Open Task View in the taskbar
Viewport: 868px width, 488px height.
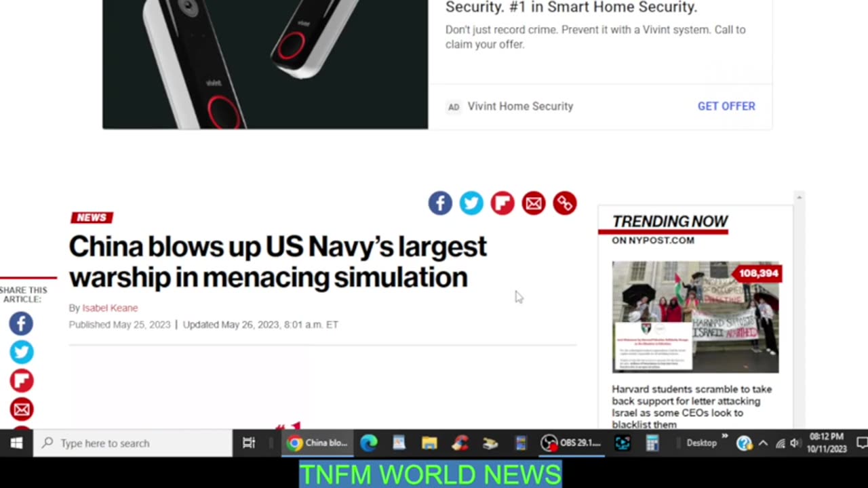(x=249, y=443)
